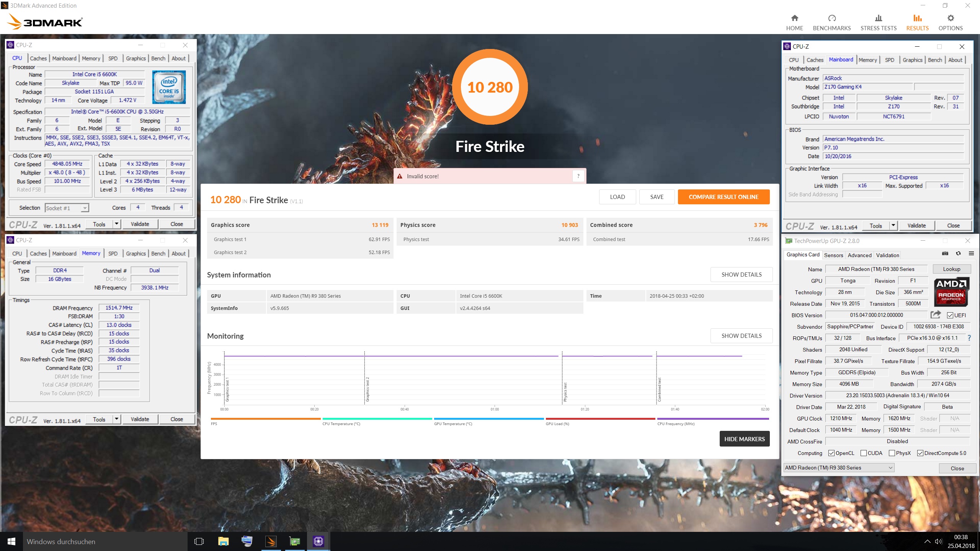The width and height of the screenshot is (980, 551).
Task: Expand System information SHOW DETAILS
Action: 742,275
